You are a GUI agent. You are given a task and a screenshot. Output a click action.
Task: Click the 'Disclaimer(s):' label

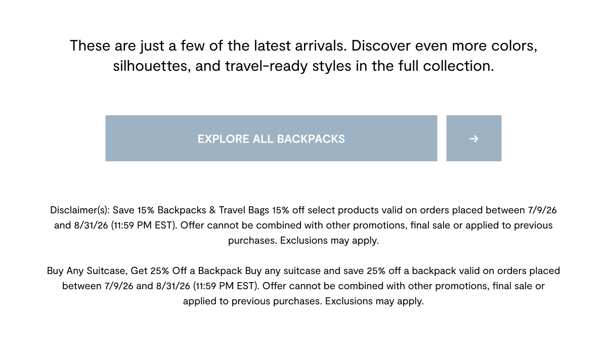click(x=80, y=210)
